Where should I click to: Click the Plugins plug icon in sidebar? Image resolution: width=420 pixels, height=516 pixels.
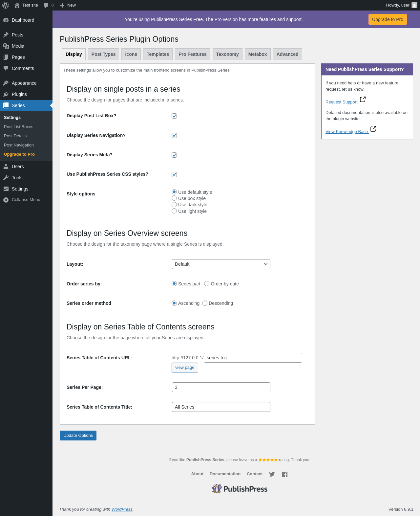click(x=6, y=94)
